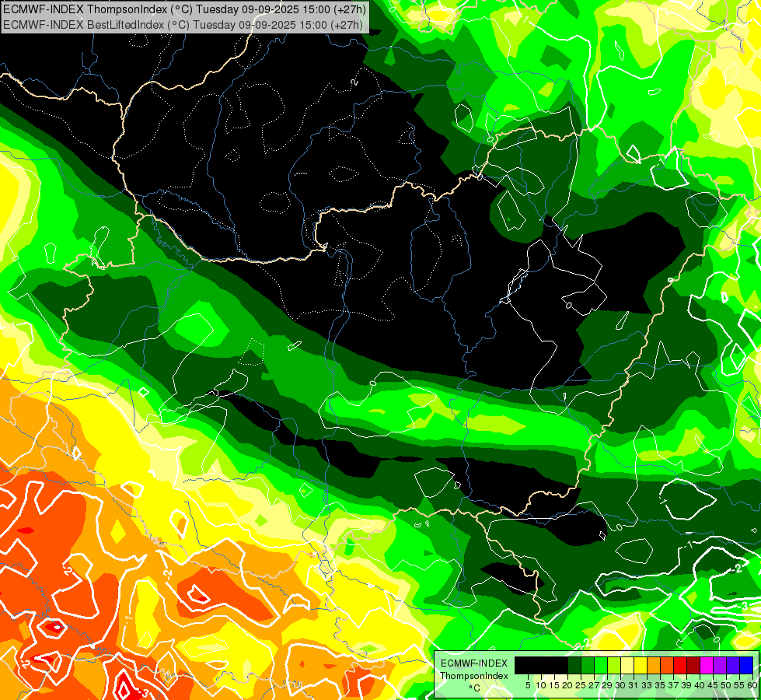
Task: Click the ThompsonIndex title line at top
Action: coord(184,9)
